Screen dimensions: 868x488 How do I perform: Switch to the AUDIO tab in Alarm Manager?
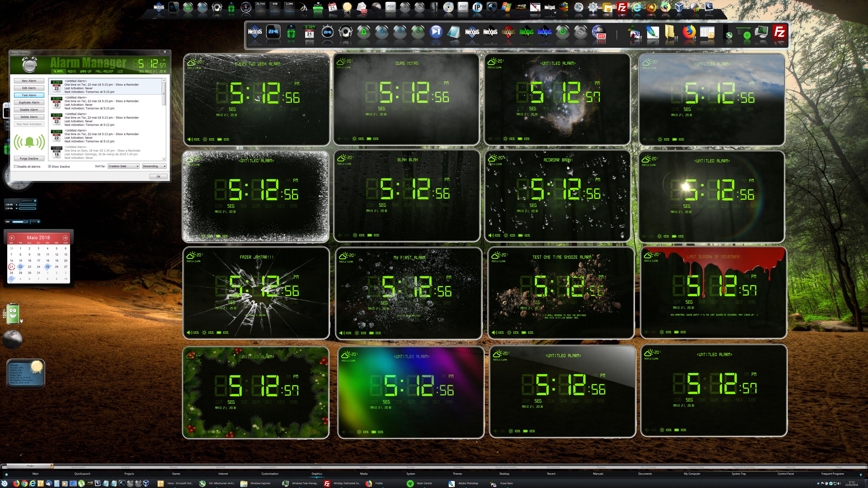coord(71,71)
